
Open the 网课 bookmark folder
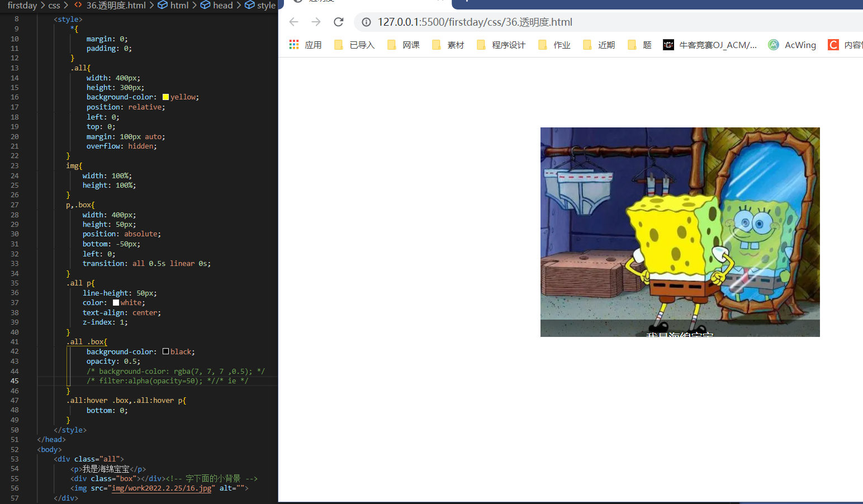[404, 45]
